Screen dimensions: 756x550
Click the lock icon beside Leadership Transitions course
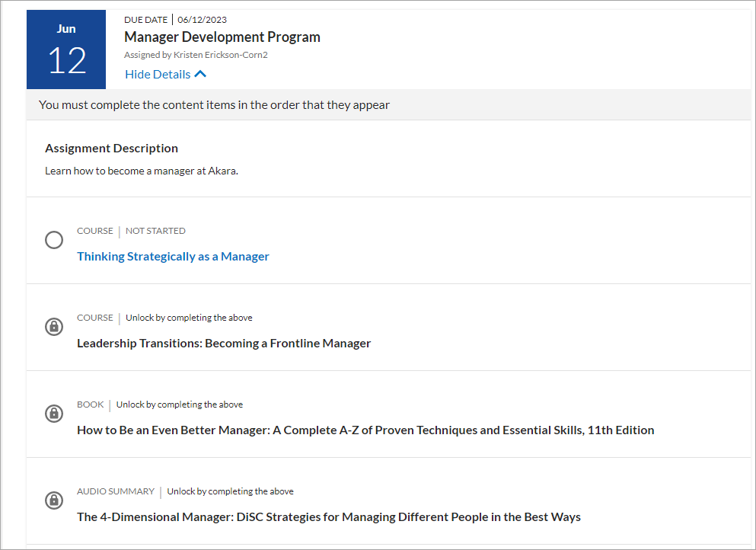[x=53, y=327]
